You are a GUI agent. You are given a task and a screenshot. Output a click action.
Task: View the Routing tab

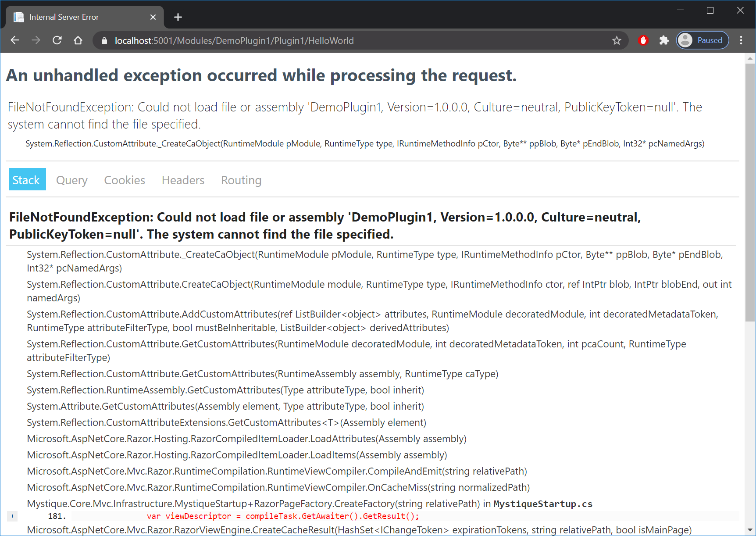coord(241,180)
